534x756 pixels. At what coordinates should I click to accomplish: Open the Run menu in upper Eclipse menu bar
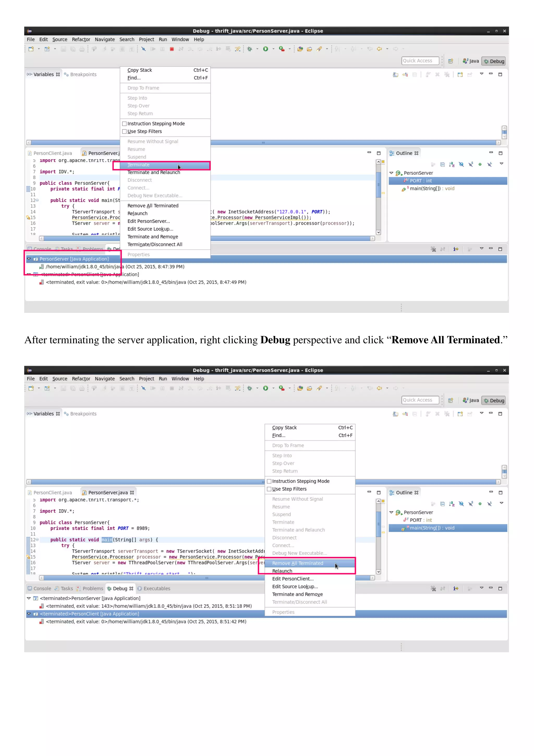point(163,39)
